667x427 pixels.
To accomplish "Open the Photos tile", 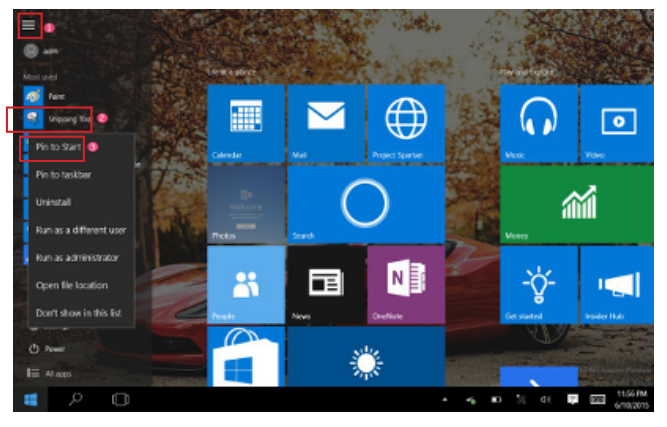I will point(246,204).
